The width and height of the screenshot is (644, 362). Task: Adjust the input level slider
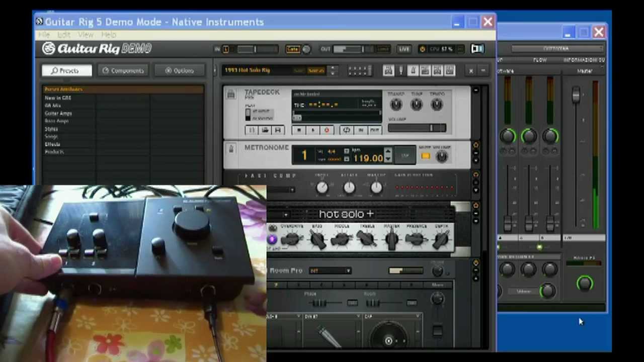tap(257, 49)
